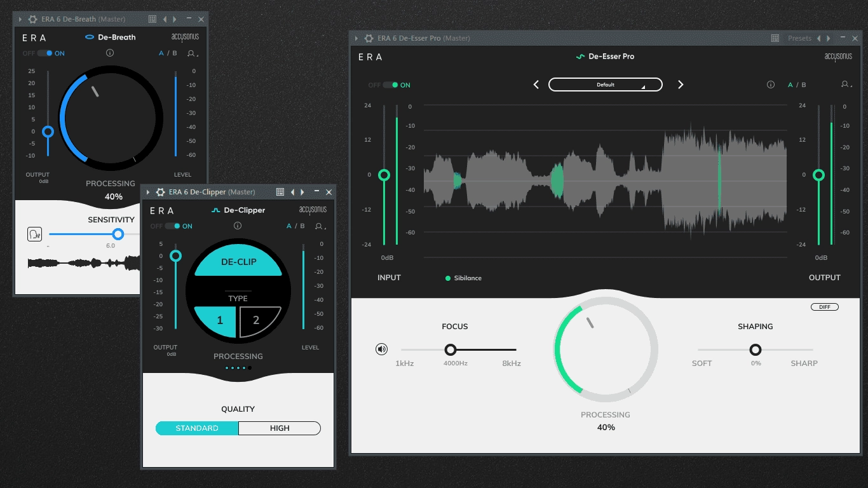Image resolution: width=868 pixels, height=488 pixels.
Task: Enable the DIFF button in De-Esser Pro
Action: coord(825,307)
